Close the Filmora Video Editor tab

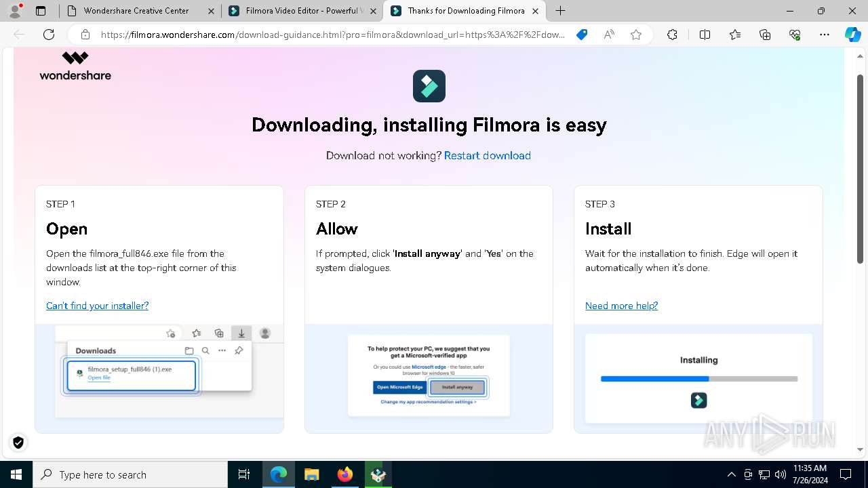[x=373, y=11]
